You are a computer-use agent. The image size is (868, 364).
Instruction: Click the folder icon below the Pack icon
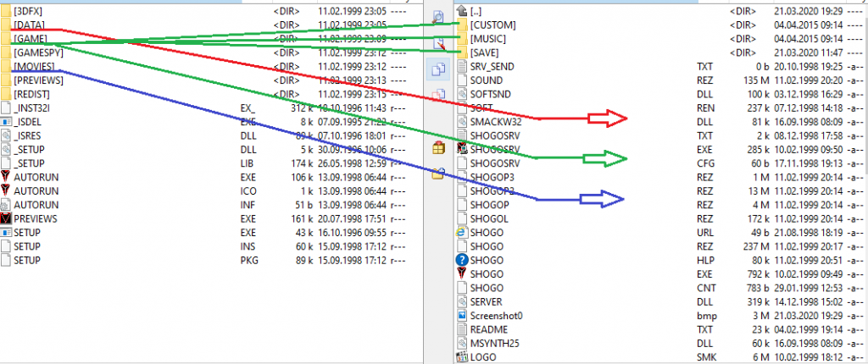click(438, 174)
